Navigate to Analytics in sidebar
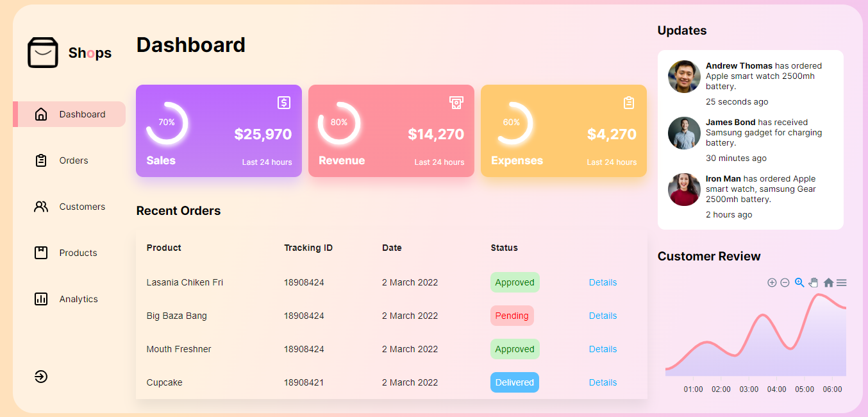Screen dimensions: 868x417 tap(78, 299)
